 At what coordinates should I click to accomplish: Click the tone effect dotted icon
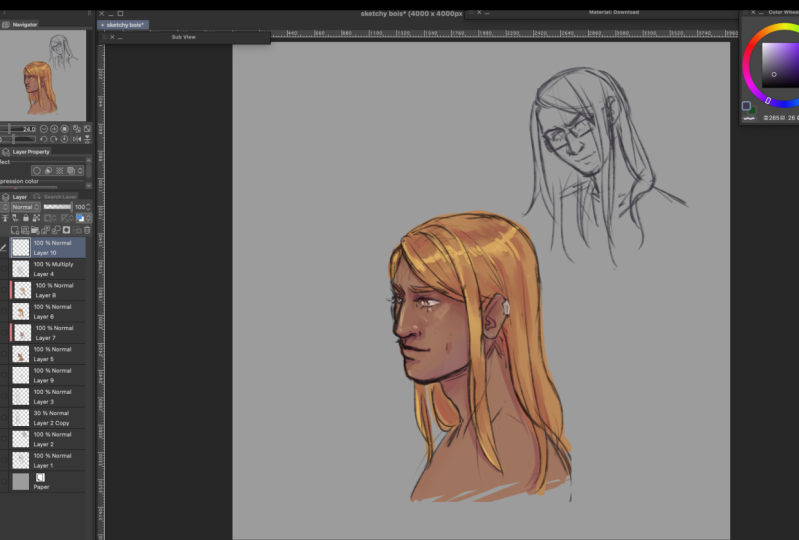pyautogui.click(x=60, y=171)
